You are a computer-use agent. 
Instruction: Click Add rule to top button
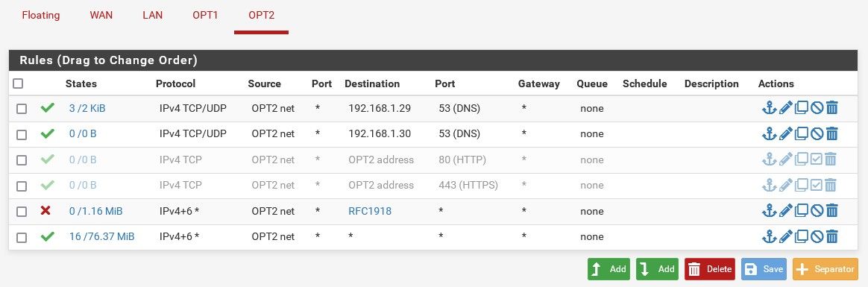pos(609,269)
